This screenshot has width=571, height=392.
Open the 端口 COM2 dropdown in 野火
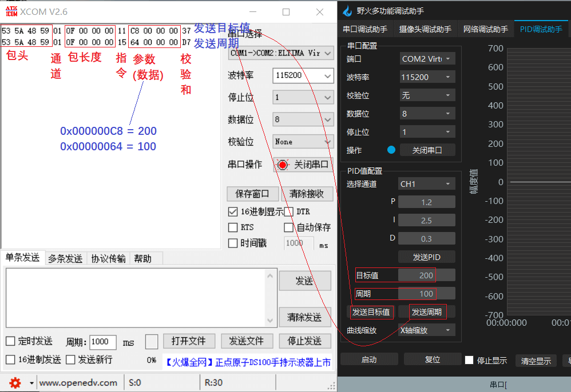coord(427,59)
